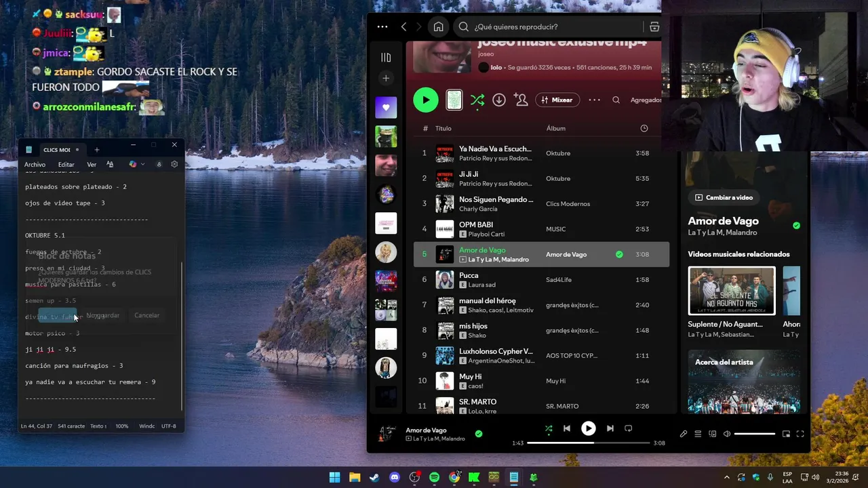Toggle microphone in system tray
Screen dimensions: 868x488
770,477
